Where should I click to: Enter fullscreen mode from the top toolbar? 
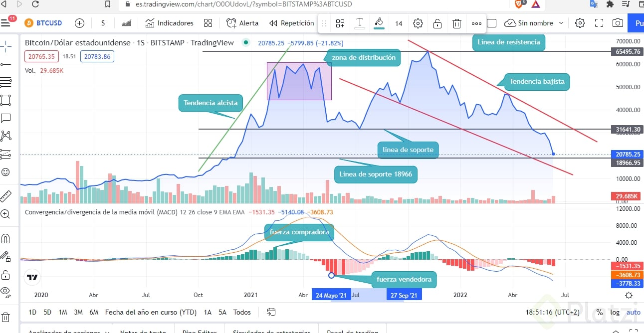(x=598, y=23)
